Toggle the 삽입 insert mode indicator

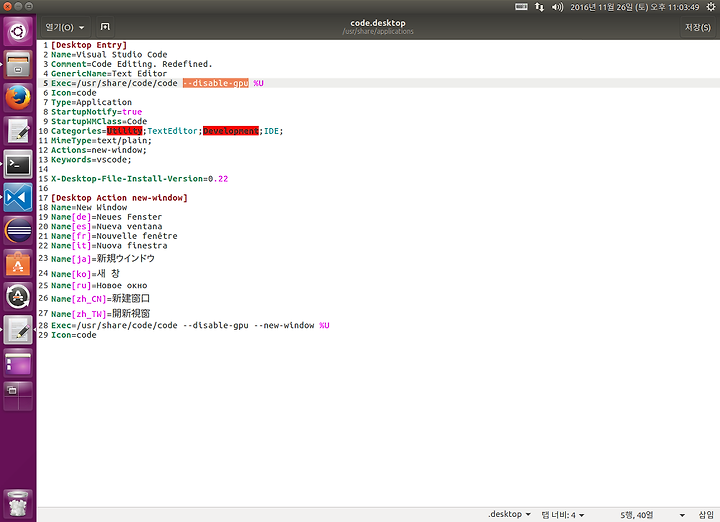pos(706,515)
